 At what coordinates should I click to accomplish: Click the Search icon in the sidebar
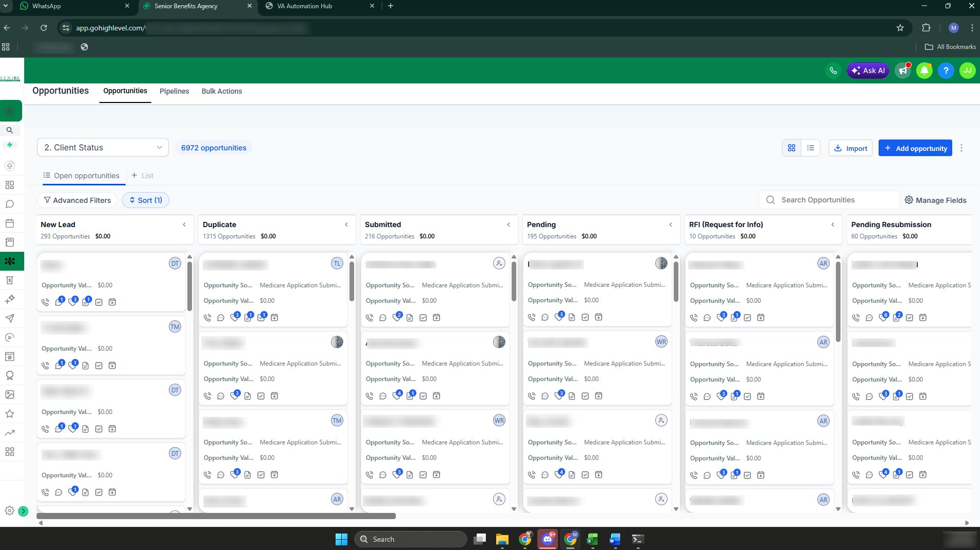(x=10, y=130)
